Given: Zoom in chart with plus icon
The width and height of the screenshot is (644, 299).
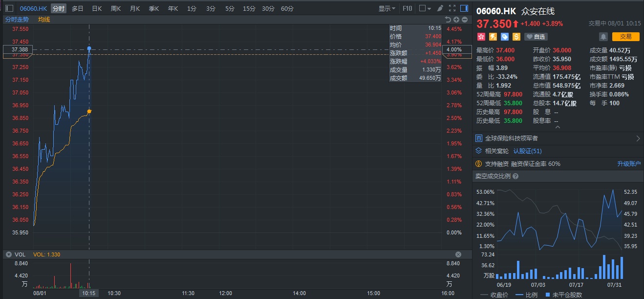Looking at the screenshot, I should tap(456, 20).
